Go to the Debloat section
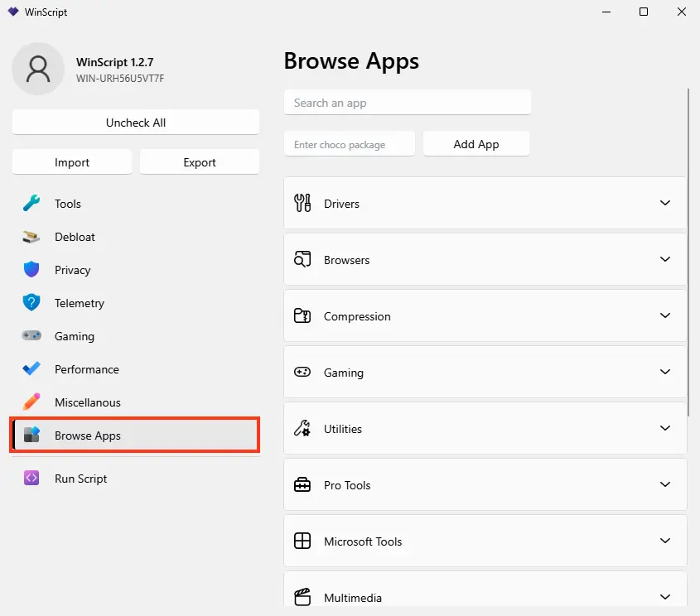 (x=135, y=237)
